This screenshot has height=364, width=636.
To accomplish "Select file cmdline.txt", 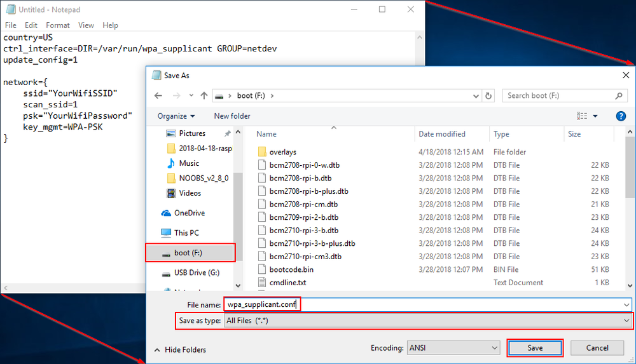I will pos(282,283).
